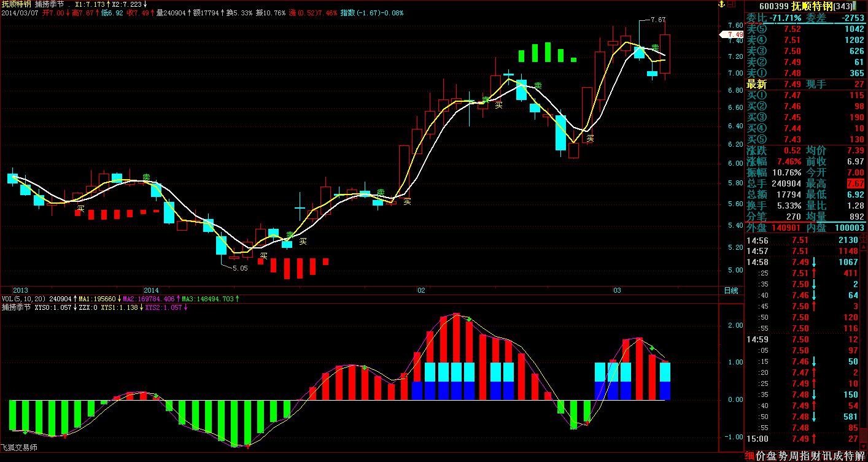This screenshot has height=462, width=868.
Task: Click the 换手 value 5.33%
Action: (x=788, y=206)
